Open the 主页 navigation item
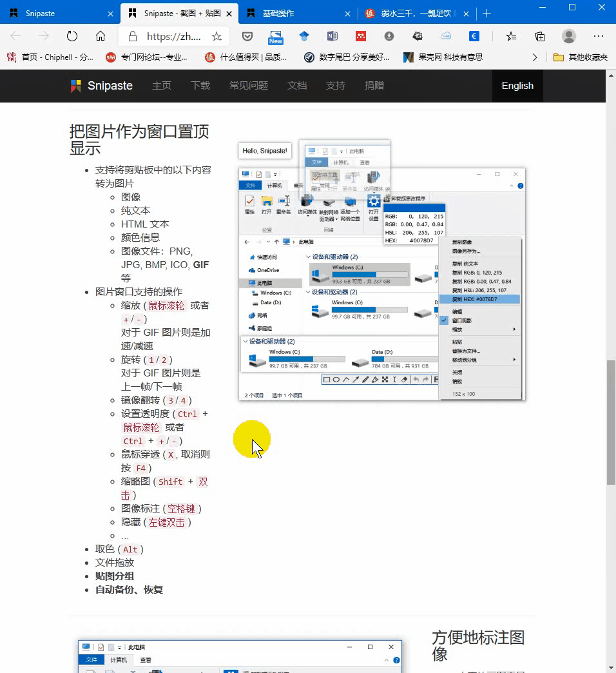Image resolution: width=616 pixels, height=673 pixels. (162, 85)
